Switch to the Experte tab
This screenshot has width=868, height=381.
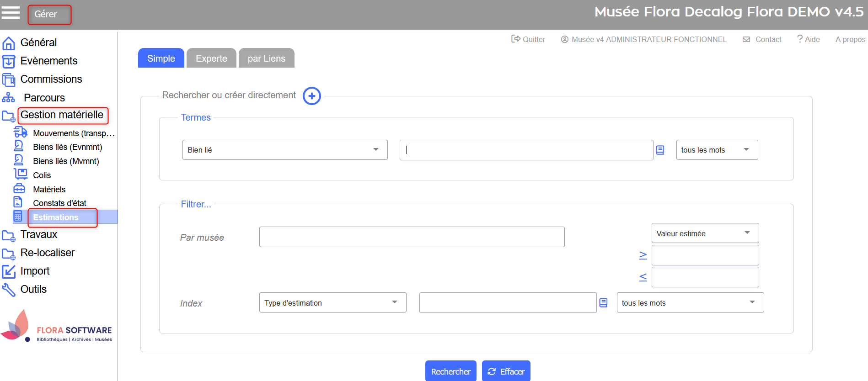[211, 58]
